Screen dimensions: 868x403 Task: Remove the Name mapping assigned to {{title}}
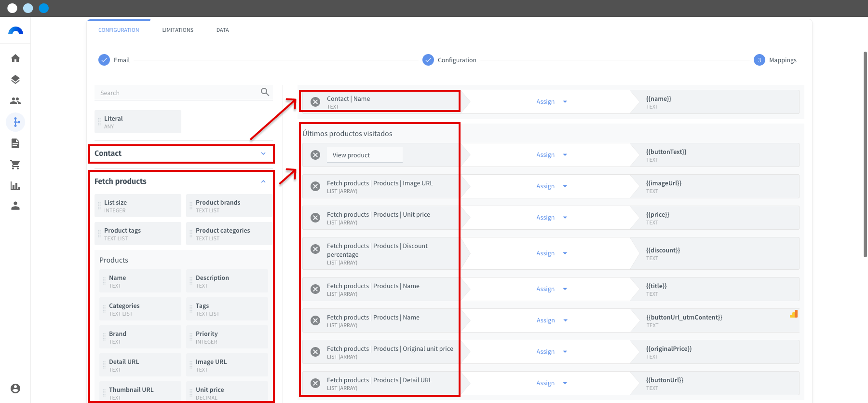pyautogui.click(x=315, y=289)
